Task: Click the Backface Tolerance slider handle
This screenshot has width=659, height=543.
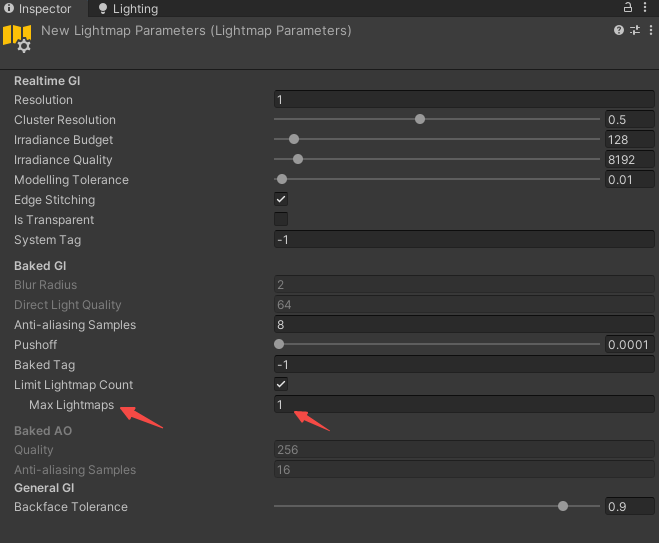Action: [x=563, y=506]
